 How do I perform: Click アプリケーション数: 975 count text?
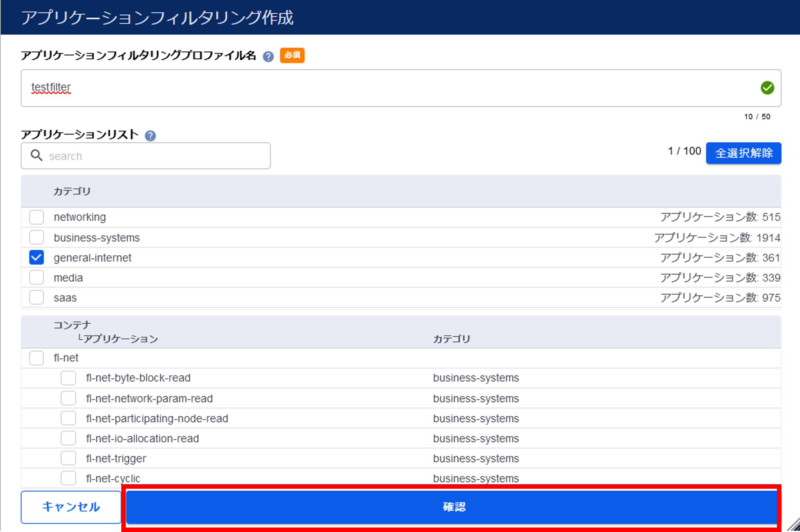click(720, 298)
